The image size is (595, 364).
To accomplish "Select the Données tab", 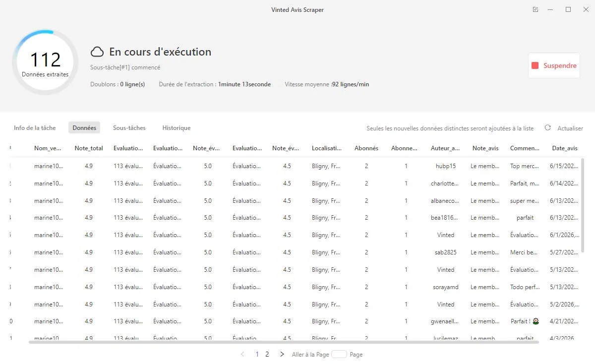I will coord(84,128).
